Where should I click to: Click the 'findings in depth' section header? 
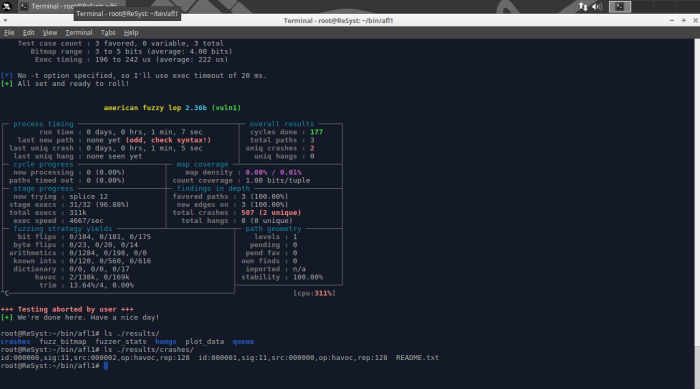click(x=213, y=188)
